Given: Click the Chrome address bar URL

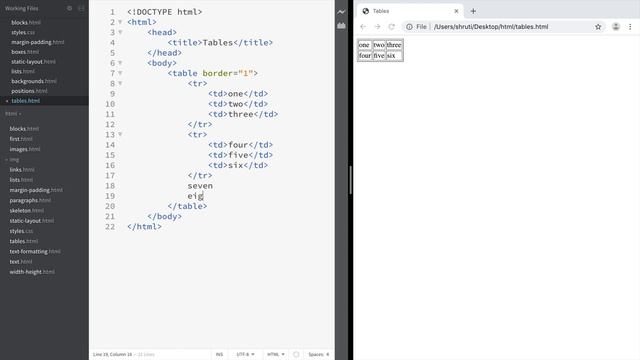Looking at the screenshot, I should (491, 27).
